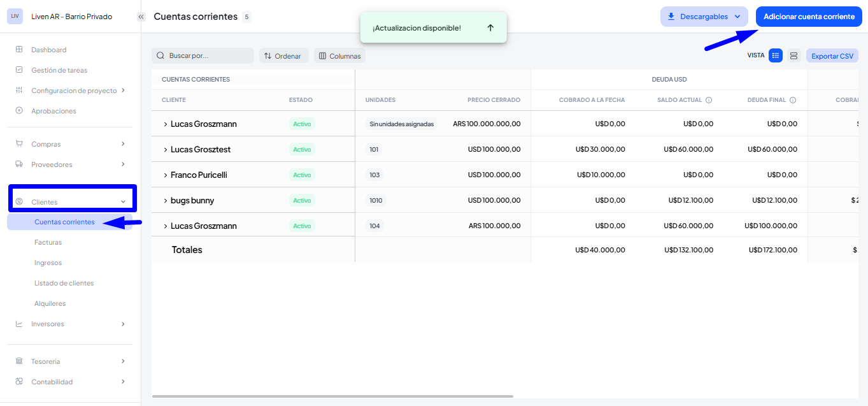Viewport: 868px width, 406px height.
Task: Click the info icon beside Saldo Actual
Action: point(709,100)
